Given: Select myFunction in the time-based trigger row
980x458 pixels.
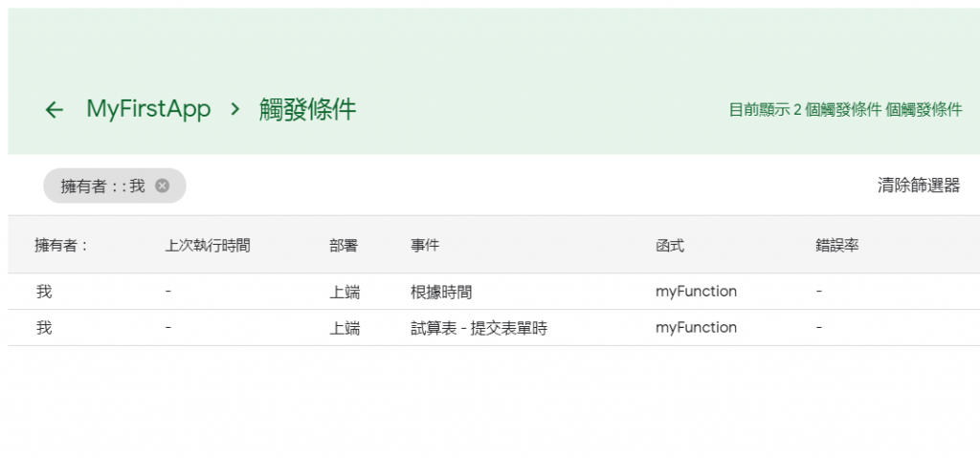Looking at the screenshot, I should pyautogui.click(x=697, y=292).
